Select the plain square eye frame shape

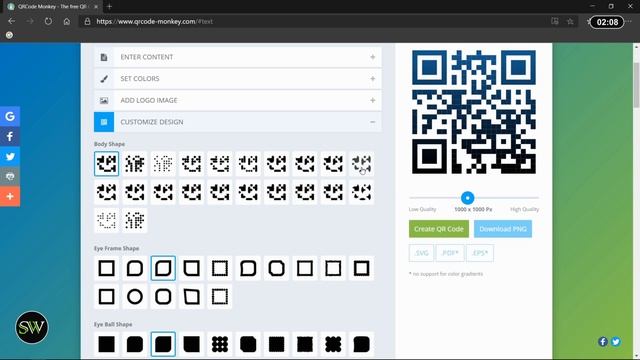click(107, 268)
